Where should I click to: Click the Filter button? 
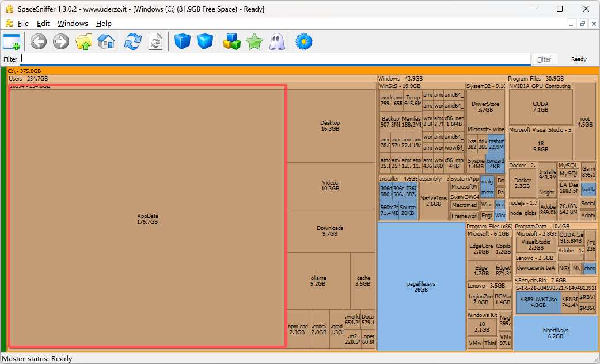pyautogui.click(x=544, y=59)
